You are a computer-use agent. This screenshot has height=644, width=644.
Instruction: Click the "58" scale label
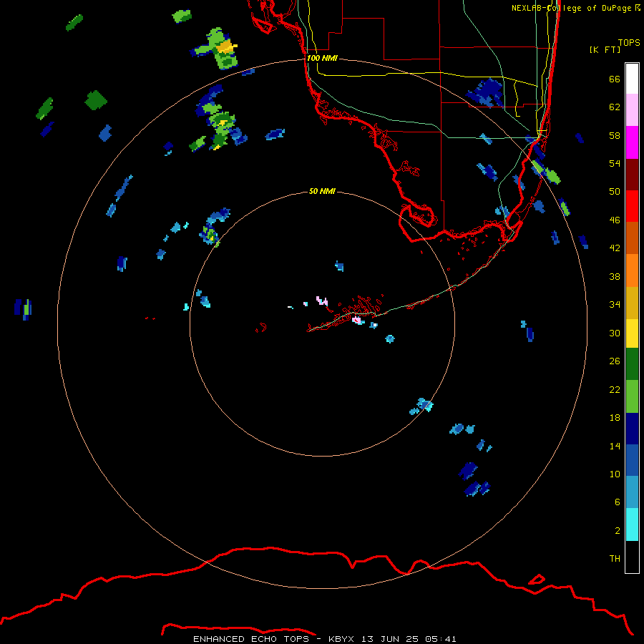(x=615, y=135)
